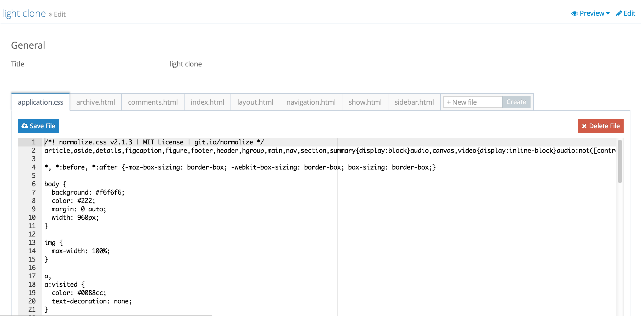Click the pencil icon next to Edit
This screenshot has width=644, height=316.
[x=619, y=13]
